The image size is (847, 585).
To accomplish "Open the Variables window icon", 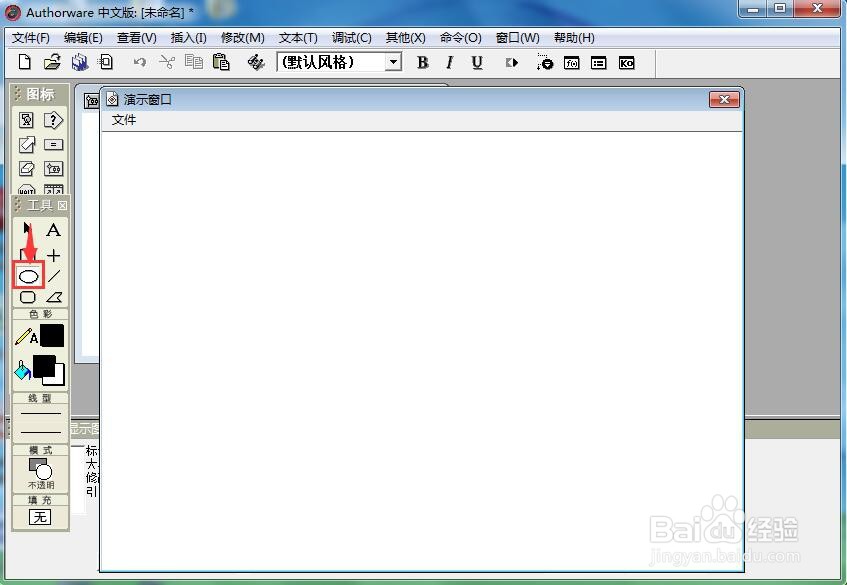I will coord(599,63).
